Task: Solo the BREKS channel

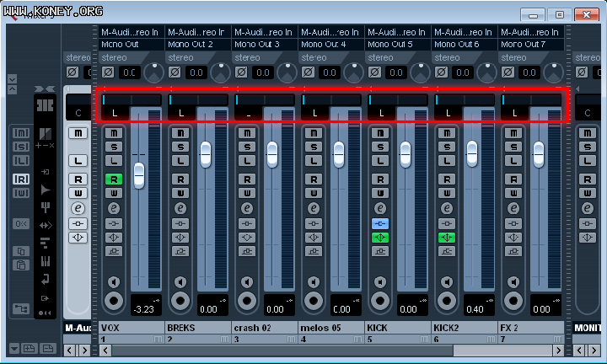Action: pyautogui.click(x=180, y=147)
